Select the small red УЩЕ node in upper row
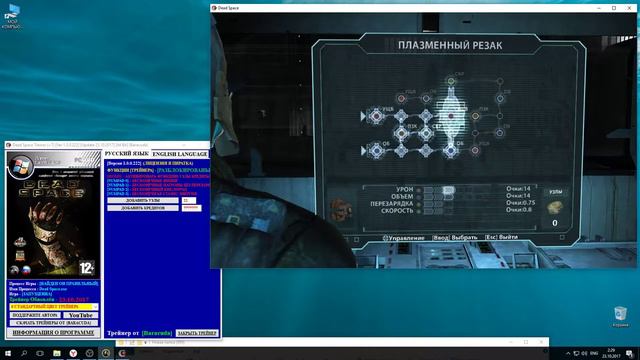This screenshot has width=640, height=360. click(x=401, y=98)
